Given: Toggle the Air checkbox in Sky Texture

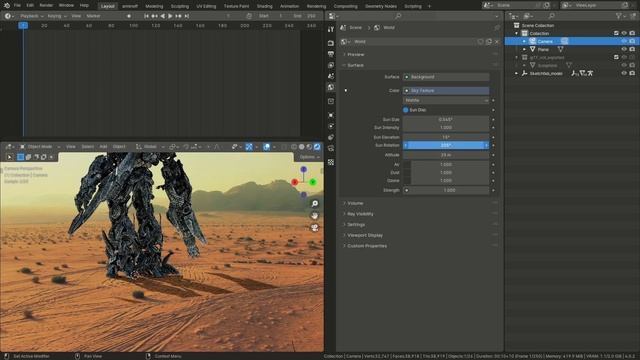Looking at the screenshot, I should click(407, 164).
